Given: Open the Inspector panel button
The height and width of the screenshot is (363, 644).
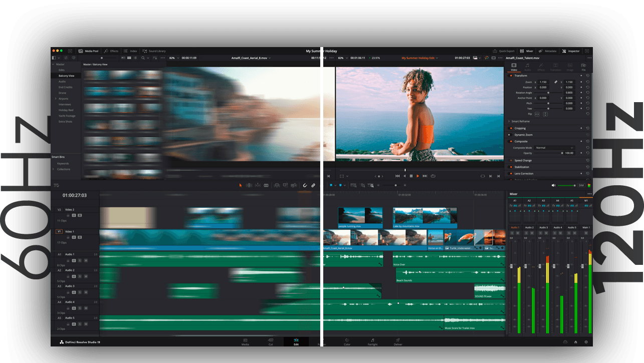Looking at the screenshot, I should tap(571, 51).
